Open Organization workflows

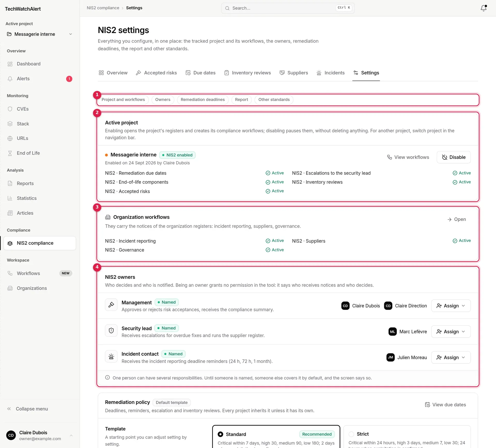click(456, 219)
